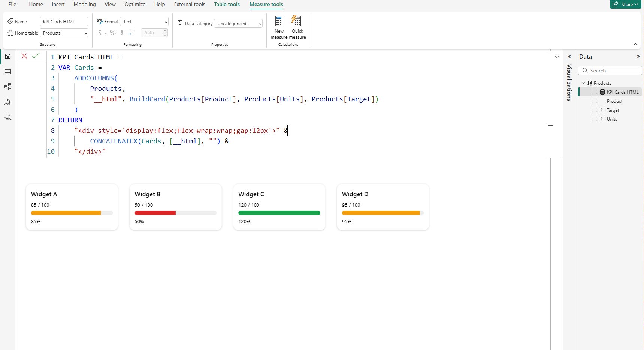
Task: Open the Home table dropdown
Action: click(64, 33)
